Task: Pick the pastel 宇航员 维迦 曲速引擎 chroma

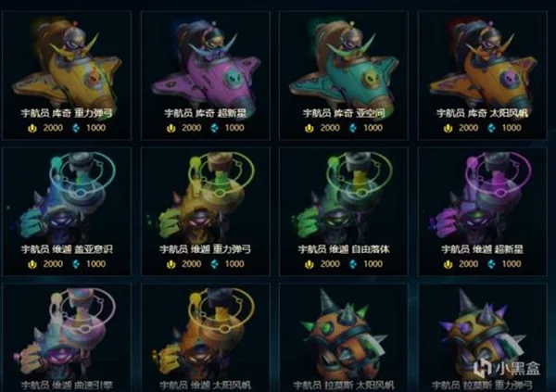Action: 67,337
